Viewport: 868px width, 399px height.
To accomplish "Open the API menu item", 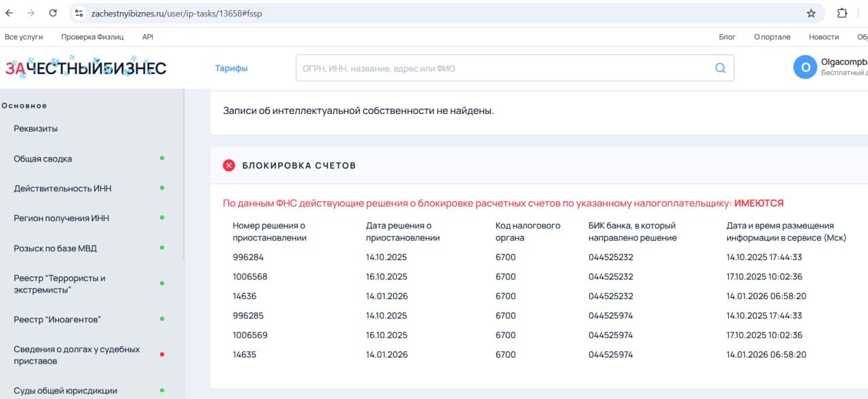I will click(x=148, y=37).
